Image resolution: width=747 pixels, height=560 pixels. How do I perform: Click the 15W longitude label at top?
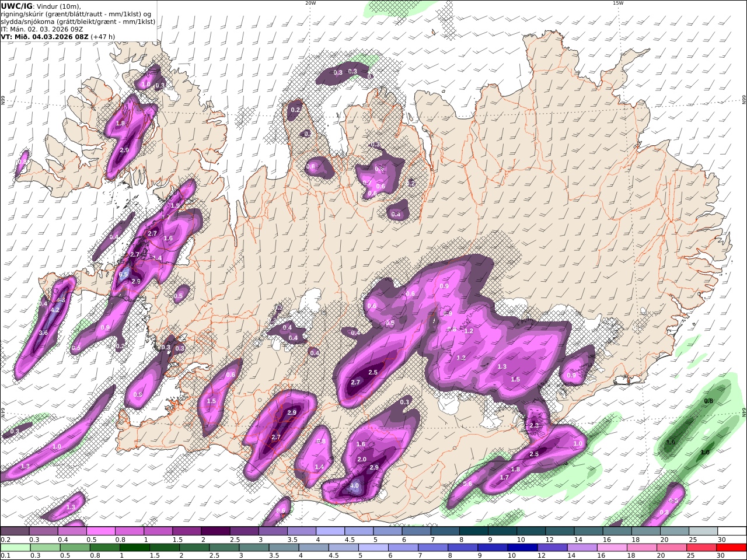(618, 3)
